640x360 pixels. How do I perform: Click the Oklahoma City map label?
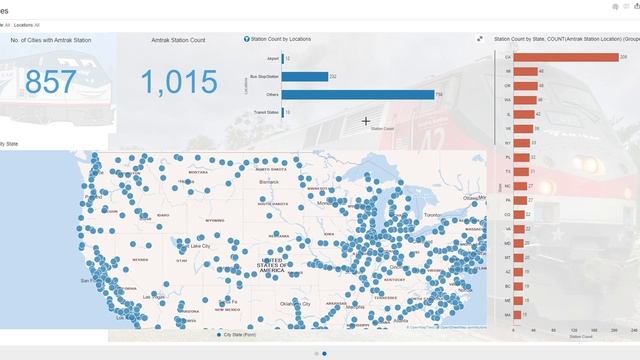[x=295, y=304]
